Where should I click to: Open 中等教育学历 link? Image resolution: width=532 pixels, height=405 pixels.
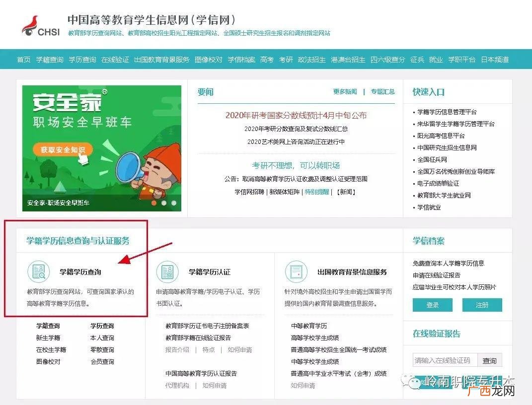click(x=309, y=326)
